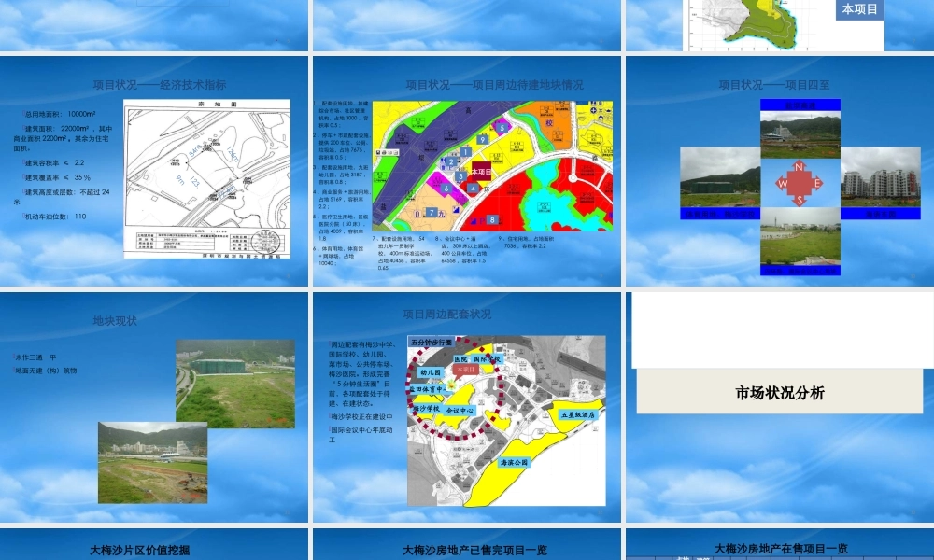The height and width of the screenshot is (560, 934).
Task: Click the east-side photo of white apartment buildings
Action: pyautogui.click(x=881, y=177)
